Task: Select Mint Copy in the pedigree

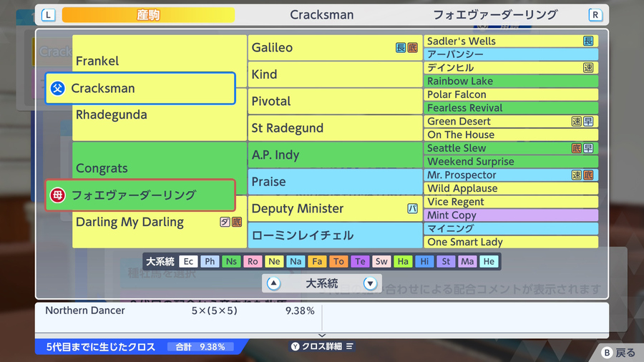Action: tap(511, 215)
